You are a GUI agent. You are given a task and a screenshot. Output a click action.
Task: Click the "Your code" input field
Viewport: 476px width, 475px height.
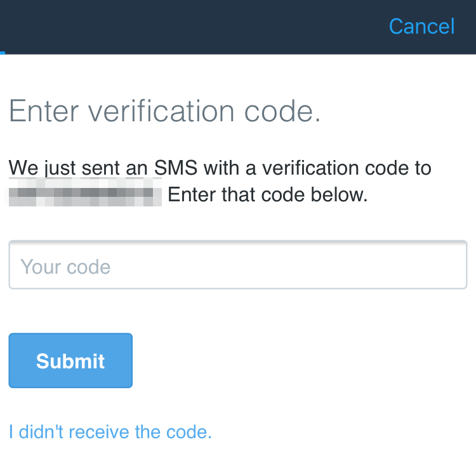tap(237, 265)
